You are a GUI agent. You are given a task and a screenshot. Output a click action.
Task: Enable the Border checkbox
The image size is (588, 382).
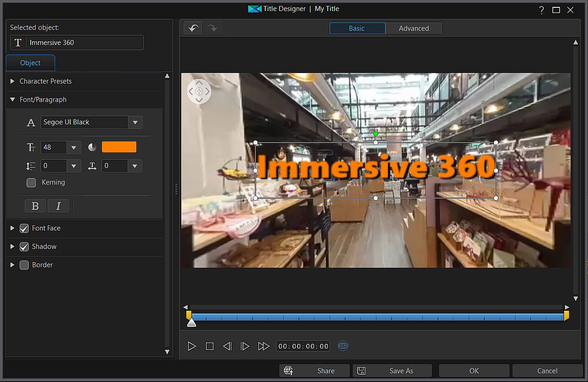pos(24,265)
